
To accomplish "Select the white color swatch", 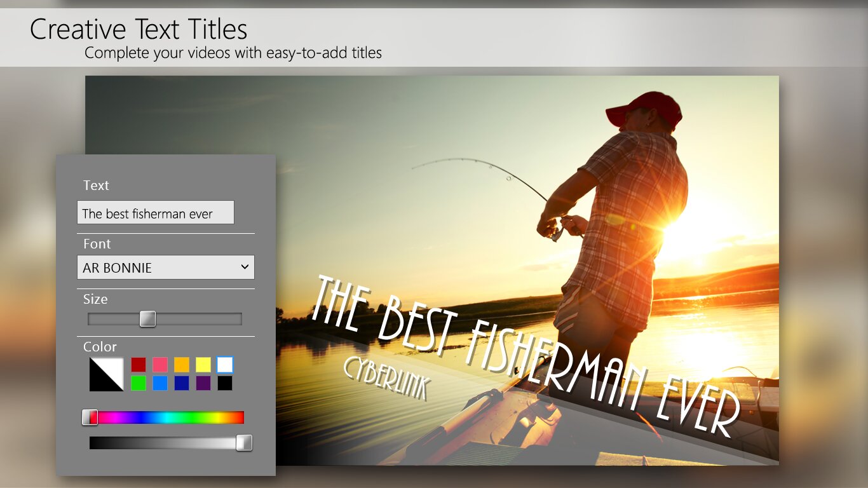I will pos(225,365).
